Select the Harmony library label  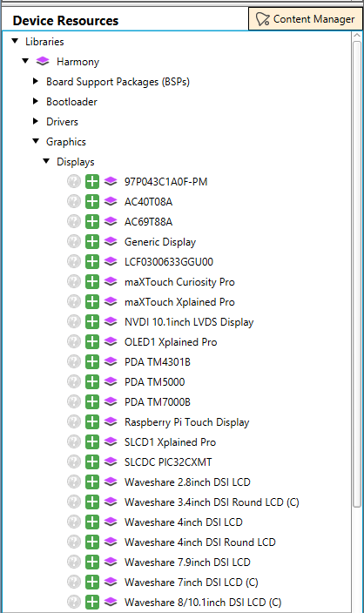tap(78, 61)
